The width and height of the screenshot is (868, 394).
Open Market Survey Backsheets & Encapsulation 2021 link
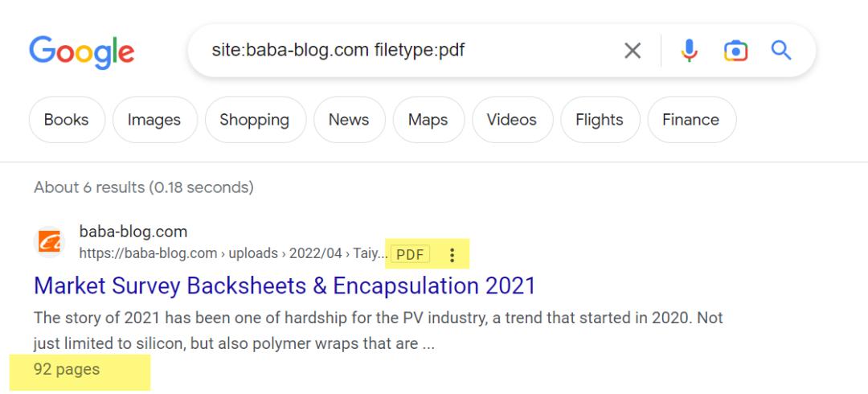point(285,285)
